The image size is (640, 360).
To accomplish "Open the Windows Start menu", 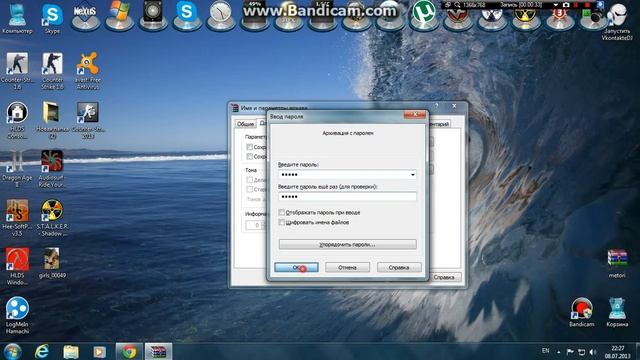I will [12, 351].
